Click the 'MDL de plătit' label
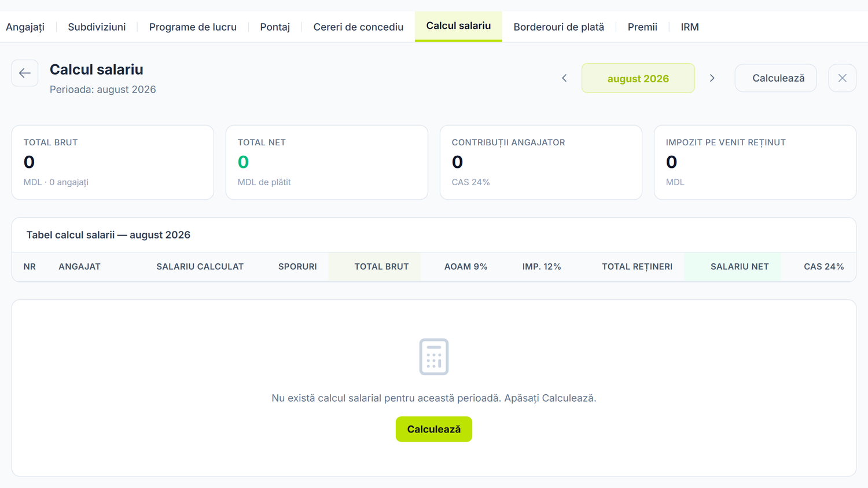The image size is (868, 488). pyautogui.click(x=264, y=182)
